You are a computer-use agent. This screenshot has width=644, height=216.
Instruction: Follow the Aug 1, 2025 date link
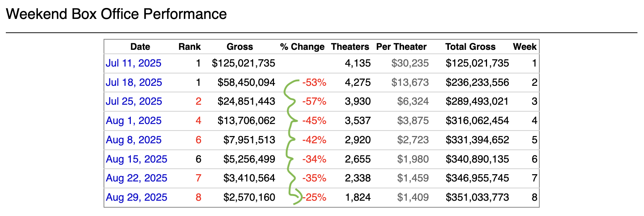tap(133, 121)
